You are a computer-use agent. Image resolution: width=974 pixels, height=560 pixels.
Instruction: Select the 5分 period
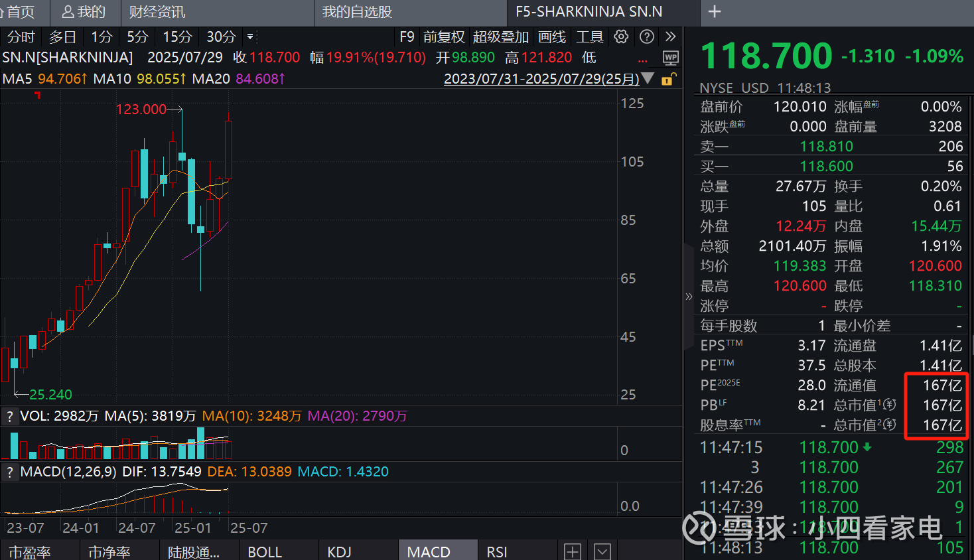coord(137,37)
